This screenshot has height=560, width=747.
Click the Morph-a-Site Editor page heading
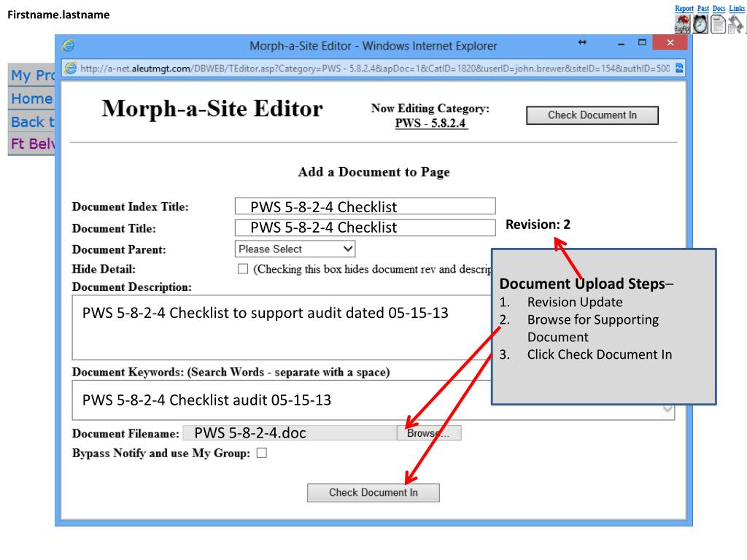(x=212, y=109)
